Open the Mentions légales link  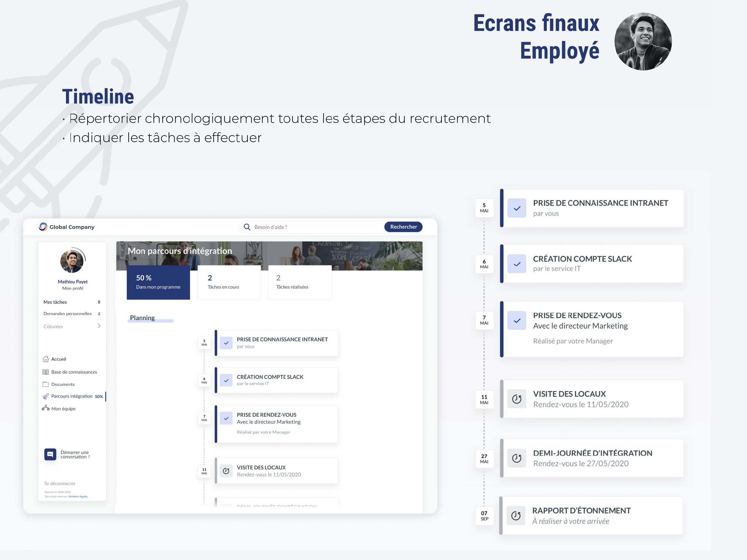[x=78, y=497]
